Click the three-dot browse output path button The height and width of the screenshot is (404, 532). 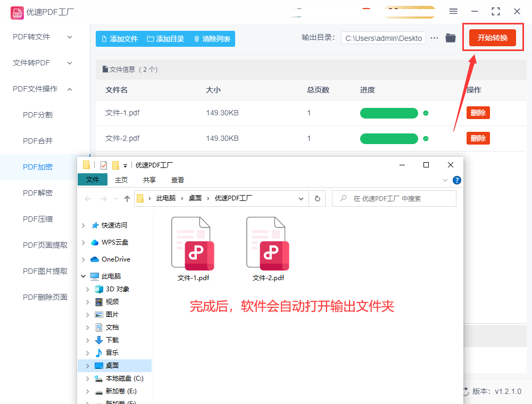434,38
